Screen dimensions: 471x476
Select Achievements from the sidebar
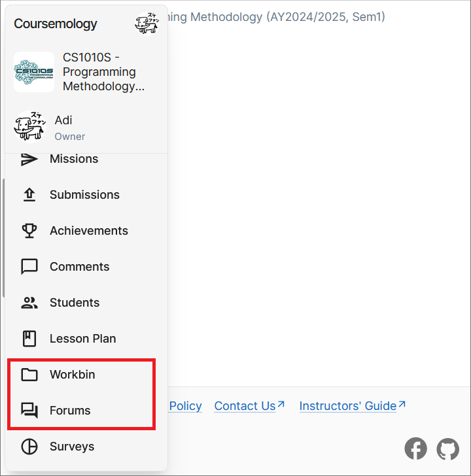point(89,231)
